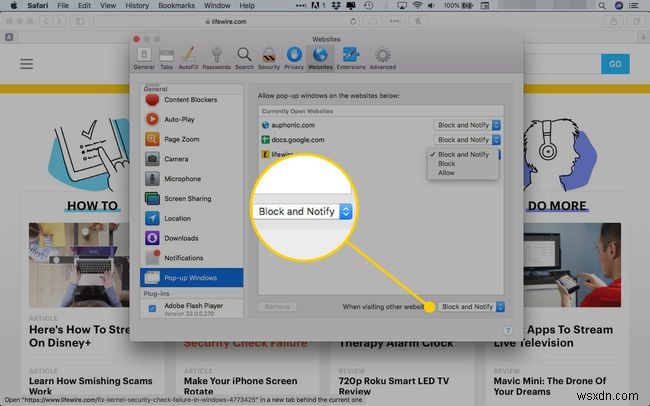Toggle the Safari sidebar button

click(x=80, y=21)
